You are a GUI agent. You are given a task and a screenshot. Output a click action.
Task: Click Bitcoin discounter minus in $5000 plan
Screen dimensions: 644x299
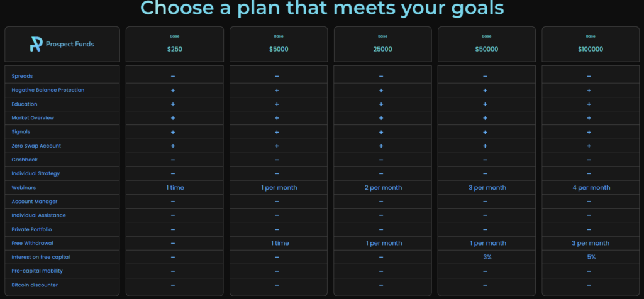(x=277, y=285)
